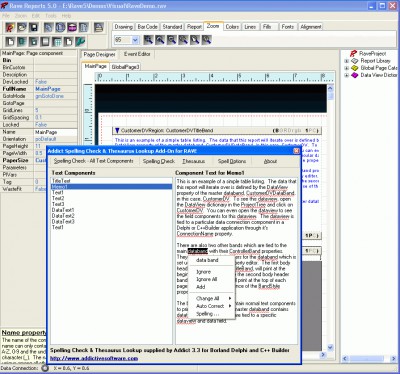Click the red R new project icon
The height and width of the screenshot is (374, 400).
pyautogui.click(x=10, y=27)
